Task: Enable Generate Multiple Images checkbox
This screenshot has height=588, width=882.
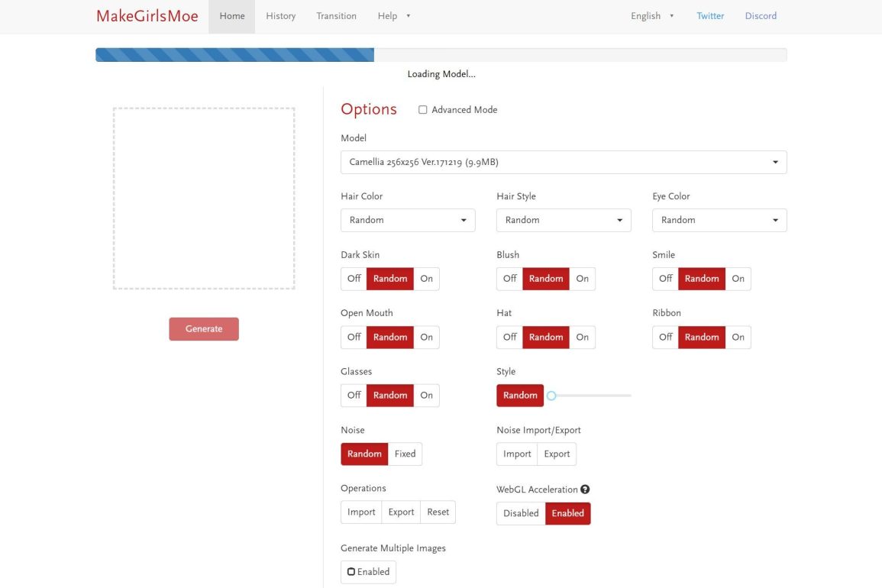Action: click(x=351, y=572)
